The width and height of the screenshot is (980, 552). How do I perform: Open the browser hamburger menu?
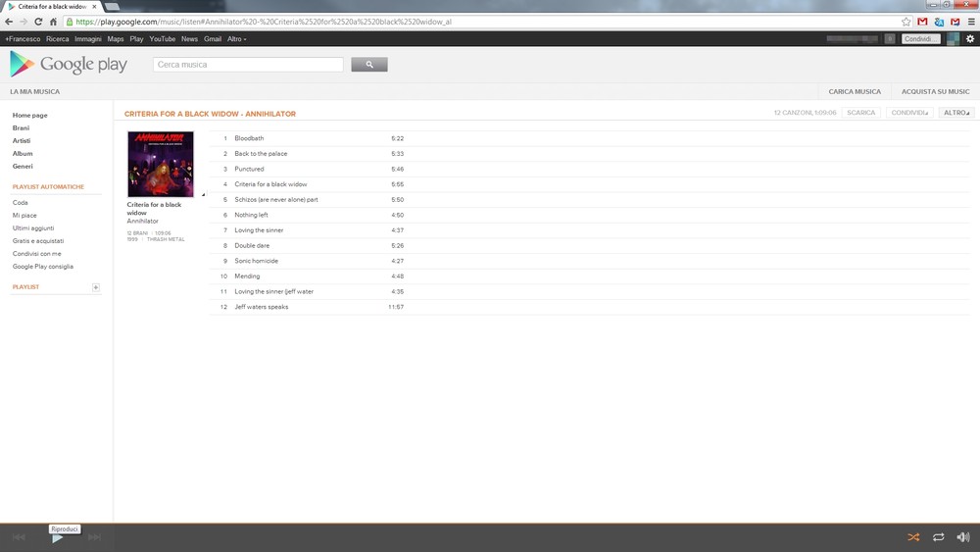coord(970,22)
